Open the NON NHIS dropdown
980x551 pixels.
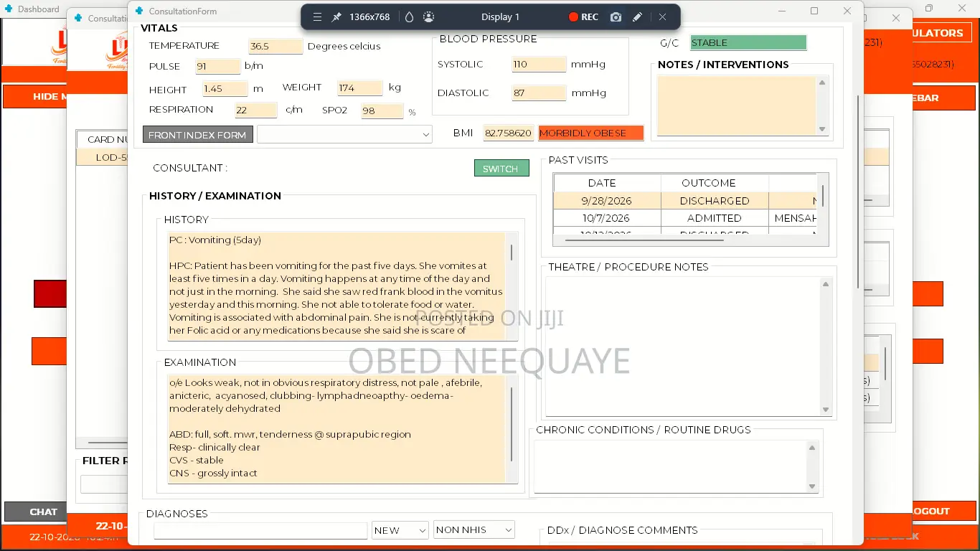click(x=474, y=530)
